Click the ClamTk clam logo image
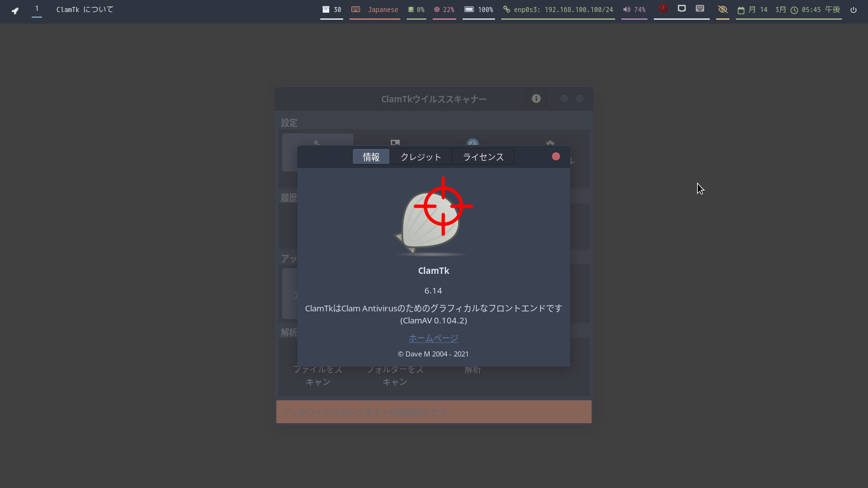The width and height of the screenshot is (868, 488). [x=432, y=217]
